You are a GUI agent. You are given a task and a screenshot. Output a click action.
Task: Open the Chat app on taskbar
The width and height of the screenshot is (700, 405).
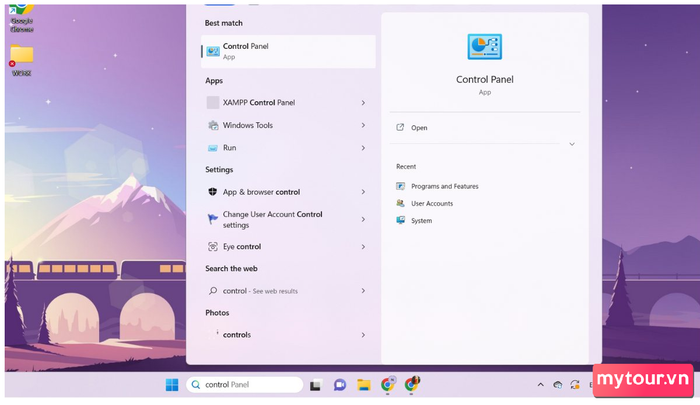pos(340,385)
